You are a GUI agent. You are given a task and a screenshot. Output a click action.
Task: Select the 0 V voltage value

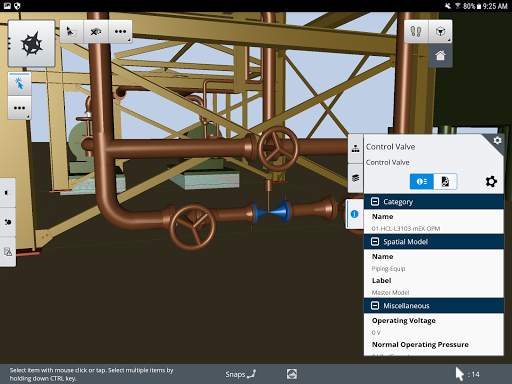(x=376, y=333)
